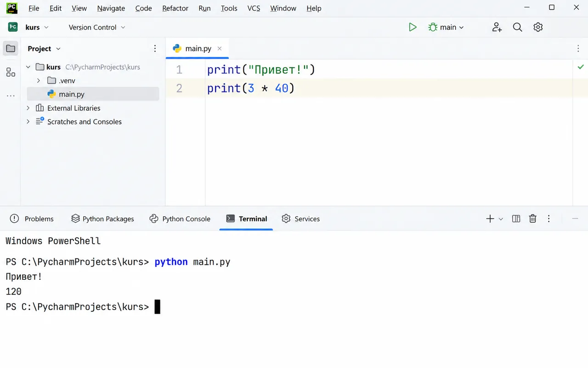Collapse the kurs root folder in tree
This screenshot has width=588, height=368.
click(28, 67)
